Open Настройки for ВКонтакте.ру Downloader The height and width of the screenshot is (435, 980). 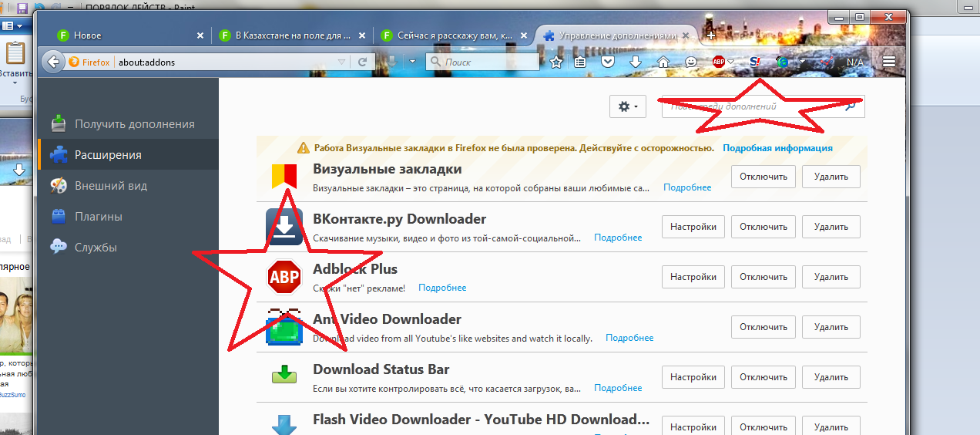(693, 227)
